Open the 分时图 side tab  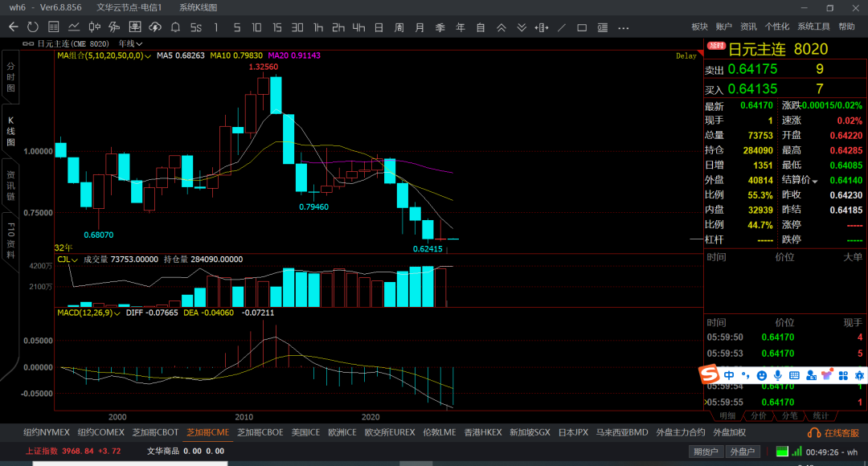click(x=10, y=77)
